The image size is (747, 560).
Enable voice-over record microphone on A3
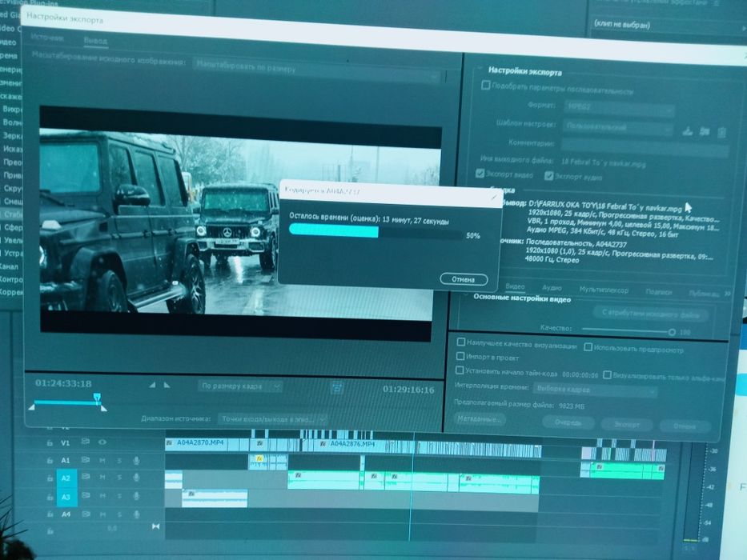(136, 496)
